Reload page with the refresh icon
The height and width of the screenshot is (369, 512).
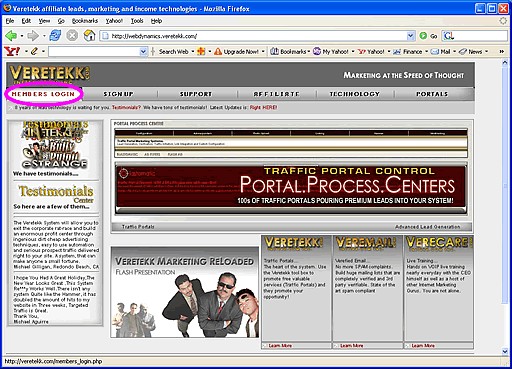point(55,35)
